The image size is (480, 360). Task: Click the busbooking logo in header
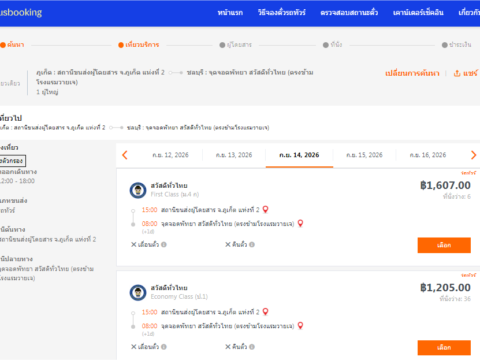(x=21, y=13)
